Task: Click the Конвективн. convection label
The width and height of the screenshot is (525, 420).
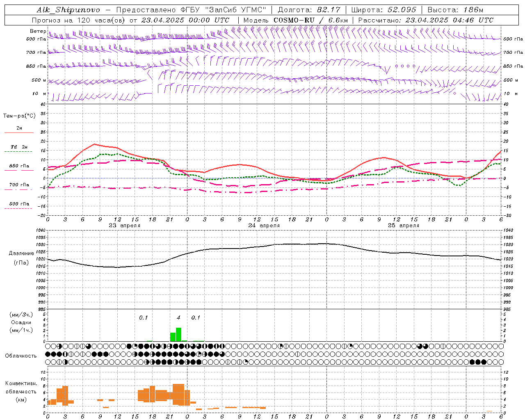Action: click(21, 383)
